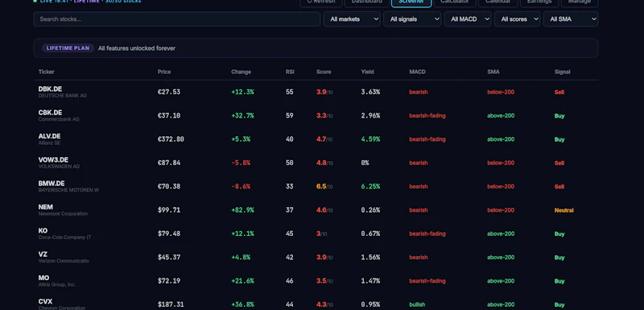Click the Sell signal for DBK.DE
Screen dimensions: 644x310
tap(559, 92)
